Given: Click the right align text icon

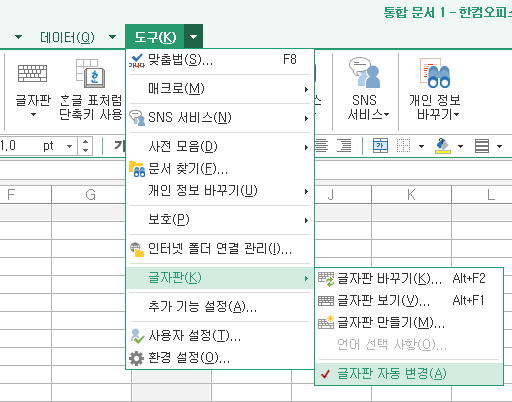Looking at the screenshot, I should coord(344,146).
